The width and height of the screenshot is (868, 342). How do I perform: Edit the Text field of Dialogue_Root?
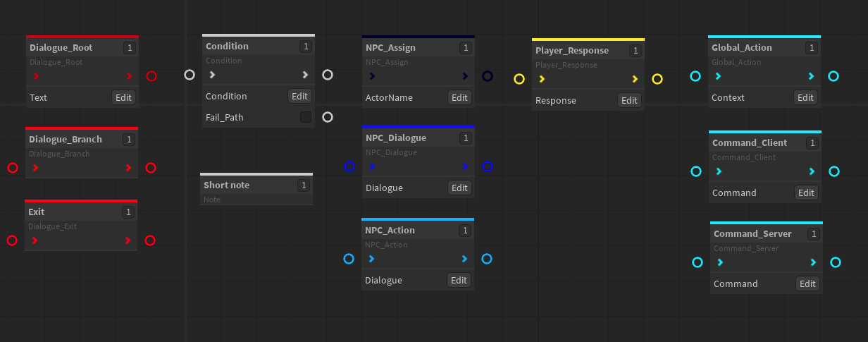(123, 97)
